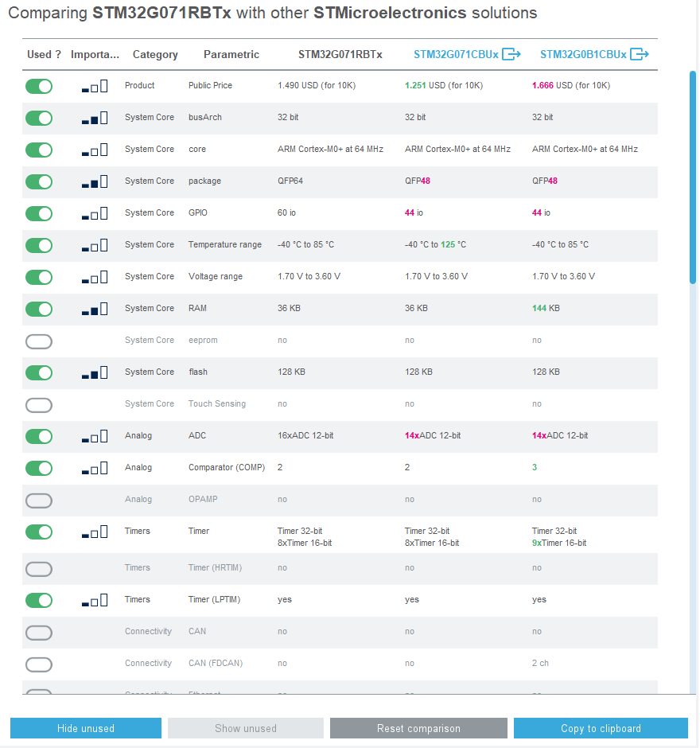Image resolution: width=700 pixels, height=748 pixels.
Task: Switch off the Comparator (COMP) toggle
Action: [39, 469]
